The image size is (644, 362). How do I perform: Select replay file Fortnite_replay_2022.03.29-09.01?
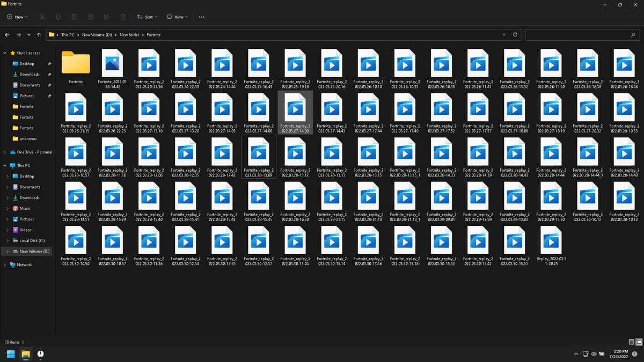[x=441, y=202]
